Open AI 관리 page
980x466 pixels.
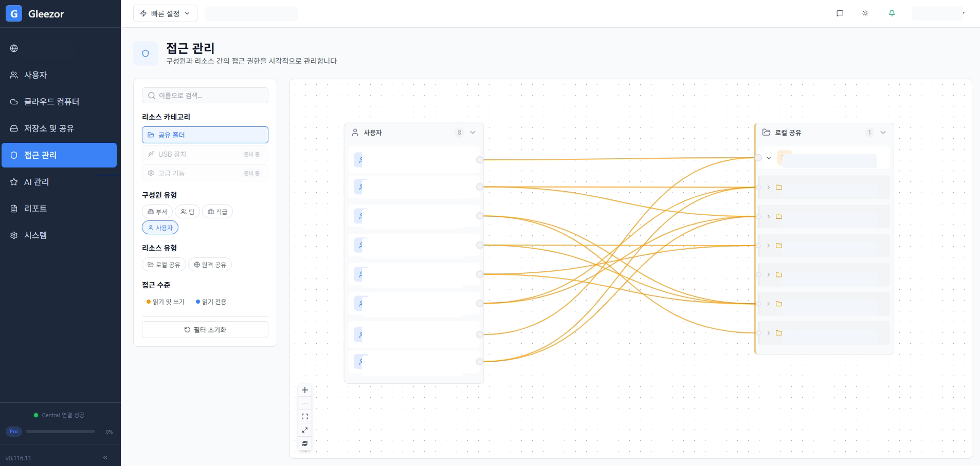pyautogui.click(x=59, y=182)
